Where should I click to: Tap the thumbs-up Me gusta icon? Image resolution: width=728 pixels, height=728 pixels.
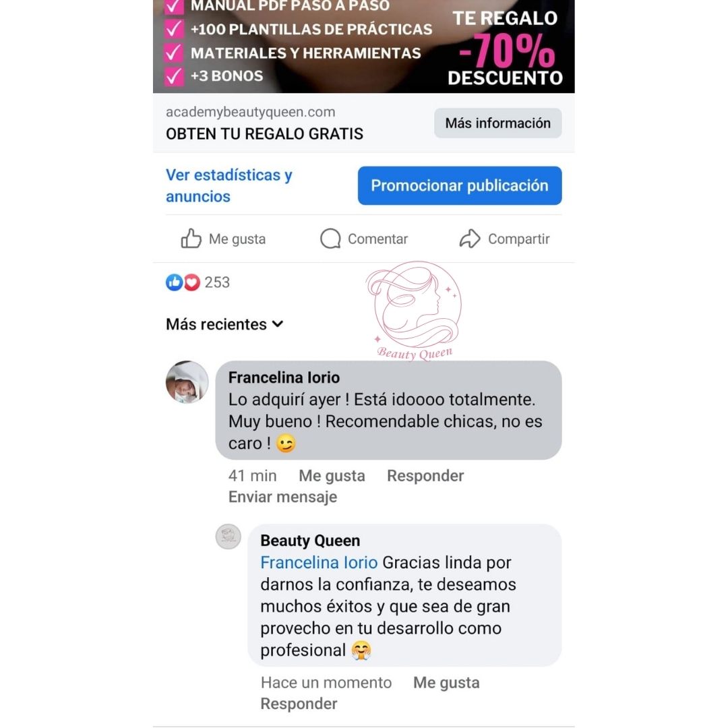191,239
